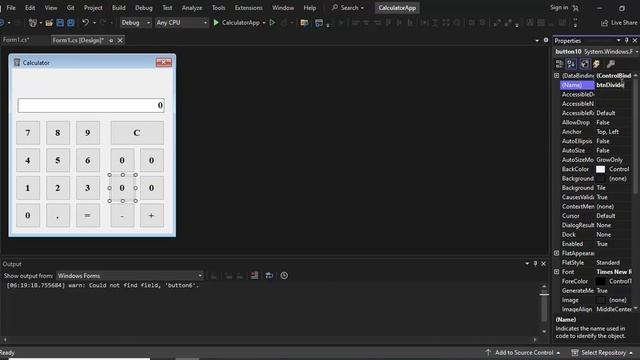Start CalculatorApp with green play button
This screenshot has width=640, height=360.
(x=216, y=23)
